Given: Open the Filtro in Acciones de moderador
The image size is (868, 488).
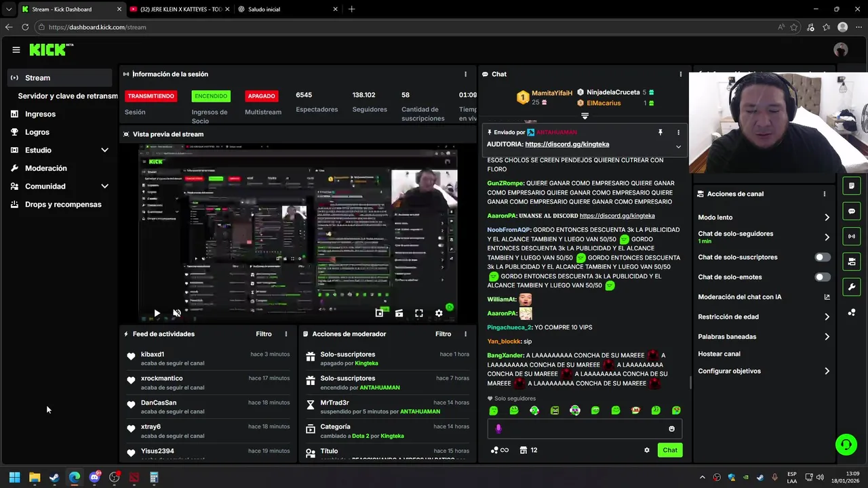Looking at the screenshot, I should coord(443,333).
